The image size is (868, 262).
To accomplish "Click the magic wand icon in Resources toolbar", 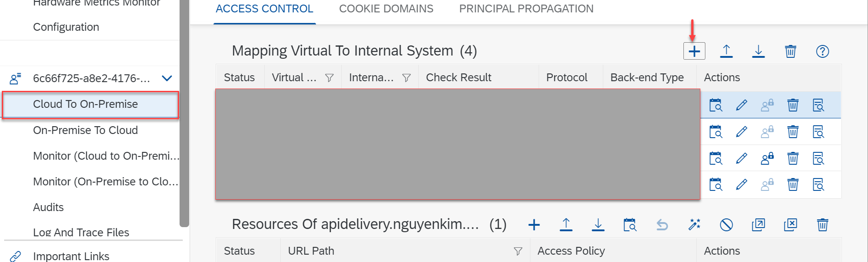I will pyautogui.click(x=694, y=224).
